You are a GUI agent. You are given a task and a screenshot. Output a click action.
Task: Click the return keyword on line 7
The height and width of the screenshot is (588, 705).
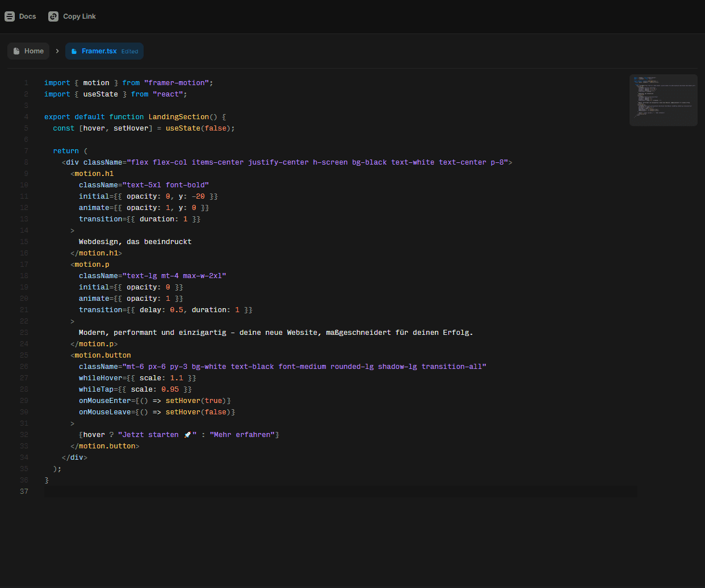(66, 151)
